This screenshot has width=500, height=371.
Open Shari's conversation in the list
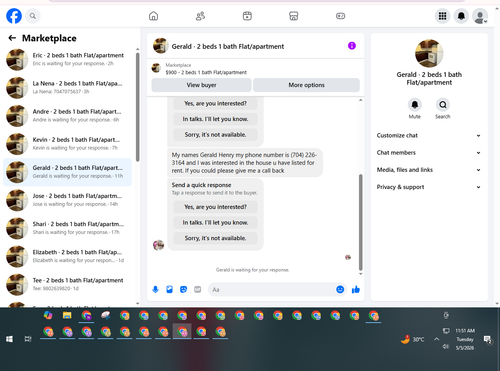coord(67,228)
